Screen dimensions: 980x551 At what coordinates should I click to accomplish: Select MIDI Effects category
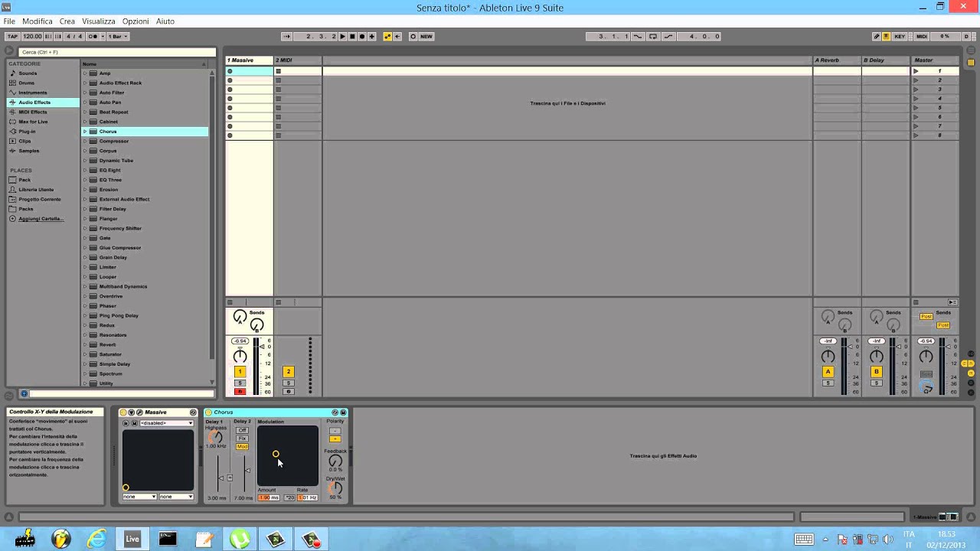(32, 112)
